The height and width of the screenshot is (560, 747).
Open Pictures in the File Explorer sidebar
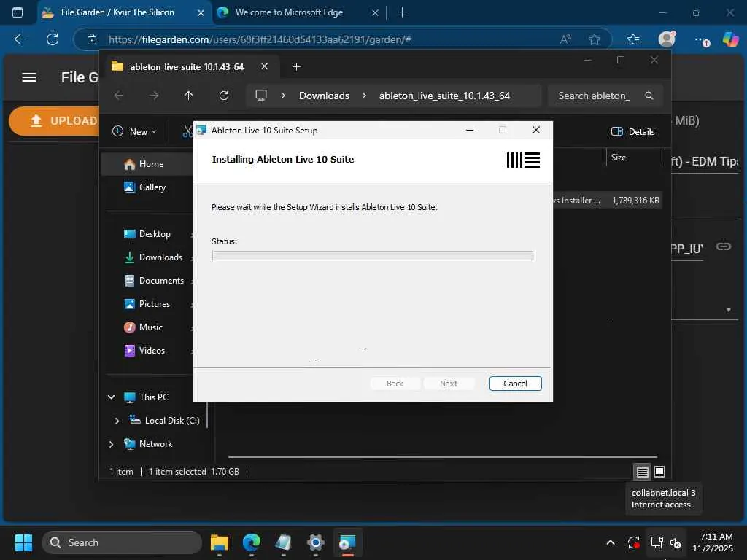[x=147, y=304]
